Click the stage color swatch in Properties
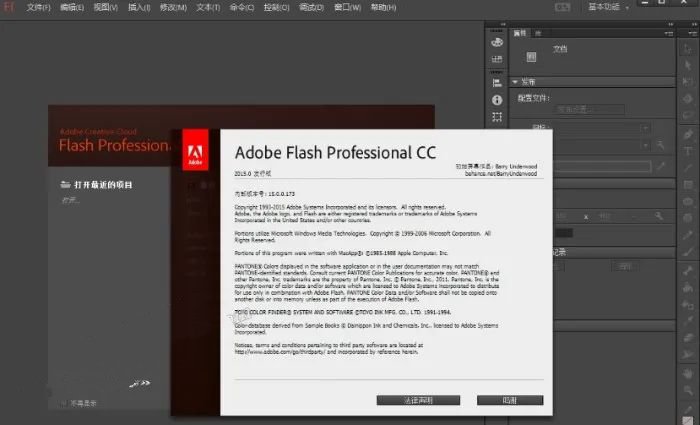This screenshot has width=700, height=425. 564,233
